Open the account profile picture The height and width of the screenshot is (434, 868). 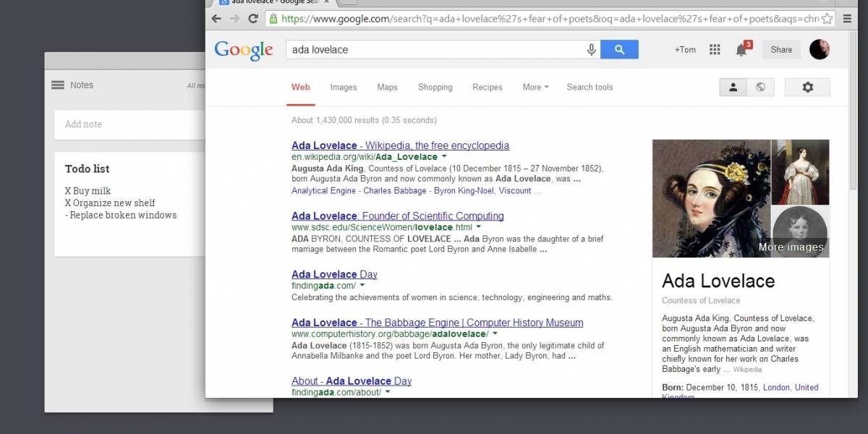(x=820, y=49)
